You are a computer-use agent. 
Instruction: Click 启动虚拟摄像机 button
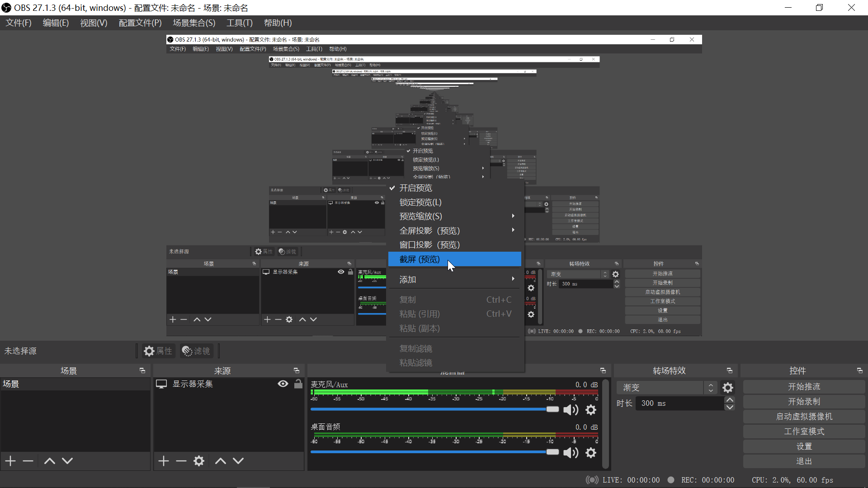coord(804,417)
